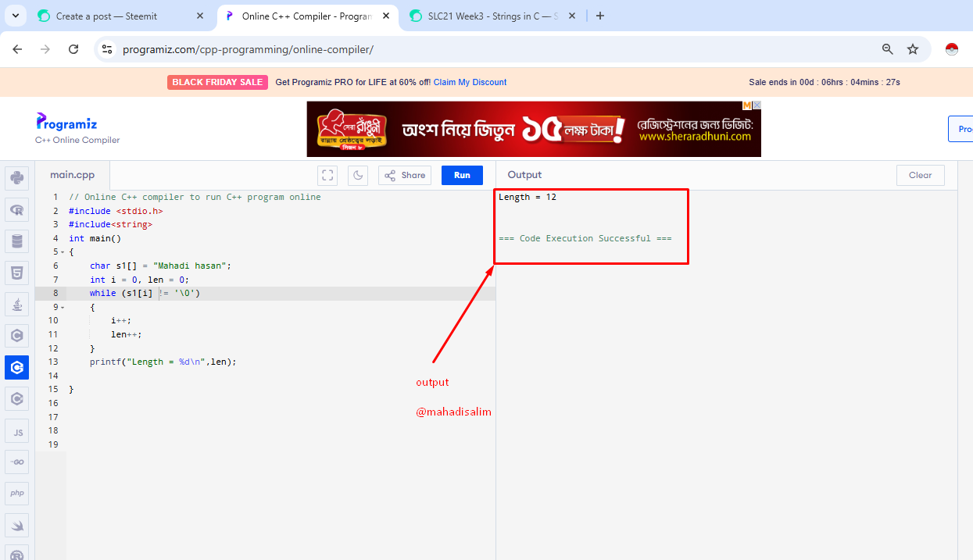Image resolution: width=973 pixels, height=560 pixels.
Task: Close the SLC21 Week3 tab
Action: pyautogui.click(x=572, y=16)
